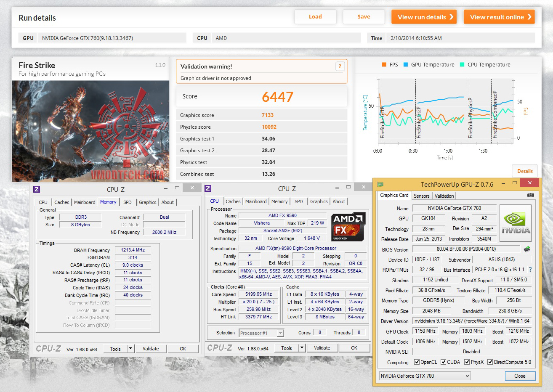Switch to the Sensors tab in GPU-Z
The height and width of the screenshot is (392, 553).
pos(421,196)
